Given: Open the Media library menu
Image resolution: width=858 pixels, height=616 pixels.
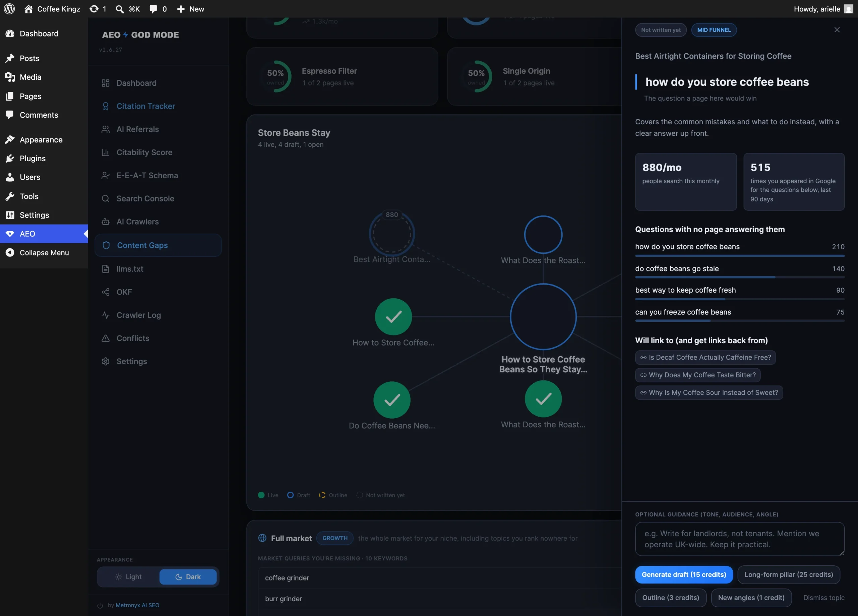Looking at the screenshot, I should point(44,77).
